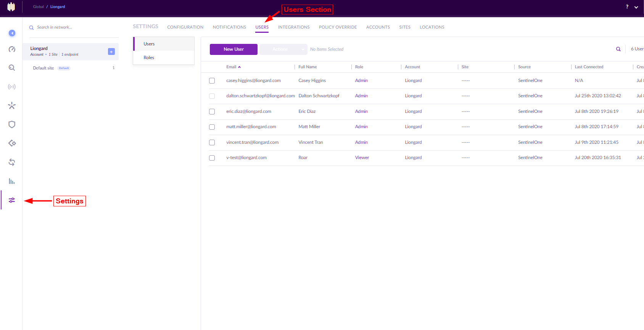Open the Actions dropdown
This screenshot has width=644, height=330.
(x=283, y=49)
